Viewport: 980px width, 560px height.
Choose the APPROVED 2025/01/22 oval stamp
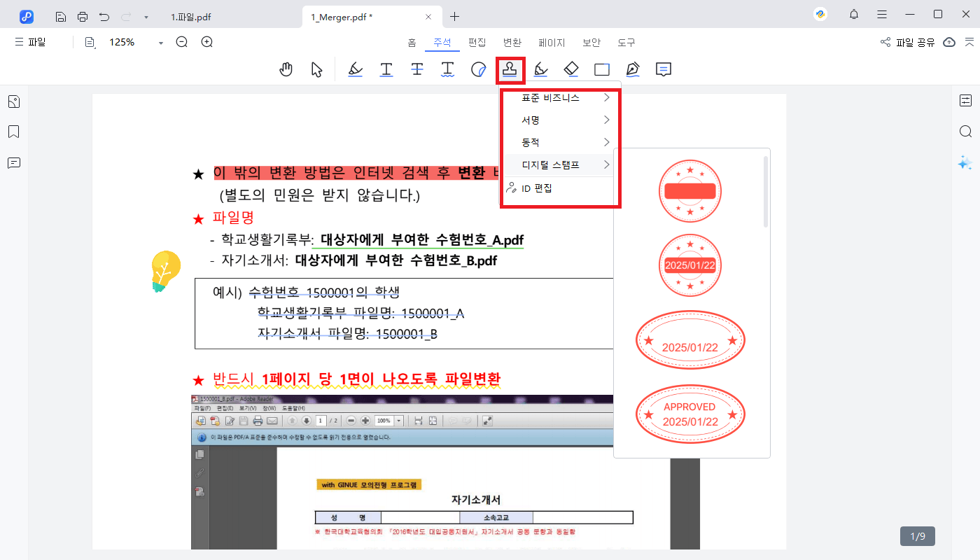click(x=690, y=414)
